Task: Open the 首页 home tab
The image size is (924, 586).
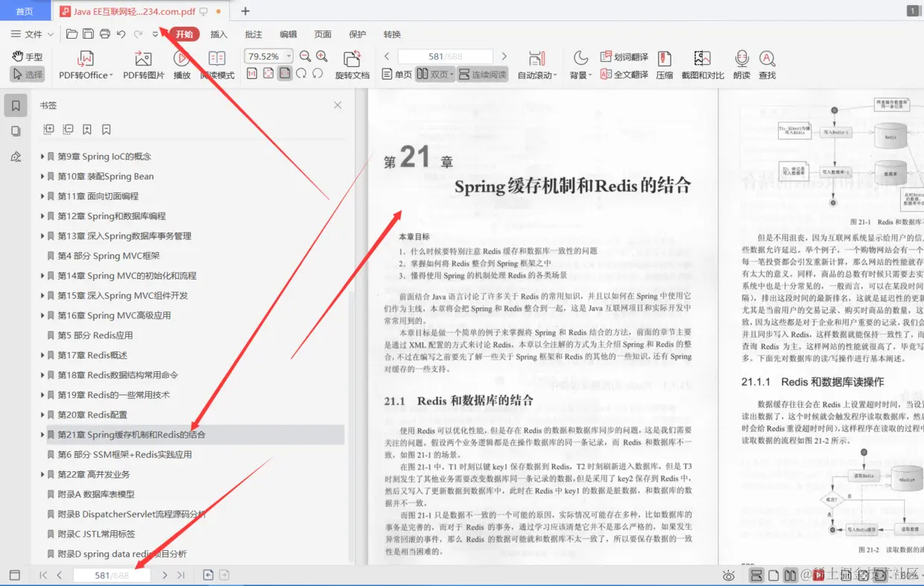Action: click(25, 11)
